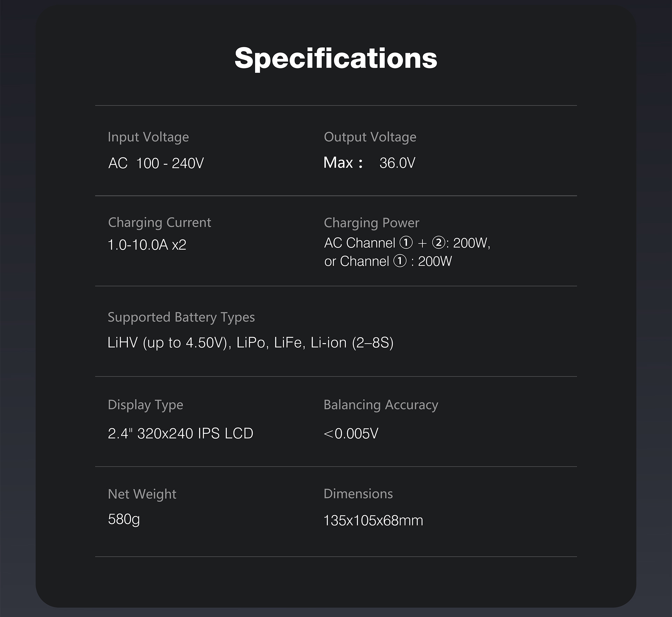672x617 pixels.
Task: Select the Max 36.0V value
Action: (369, 163)
